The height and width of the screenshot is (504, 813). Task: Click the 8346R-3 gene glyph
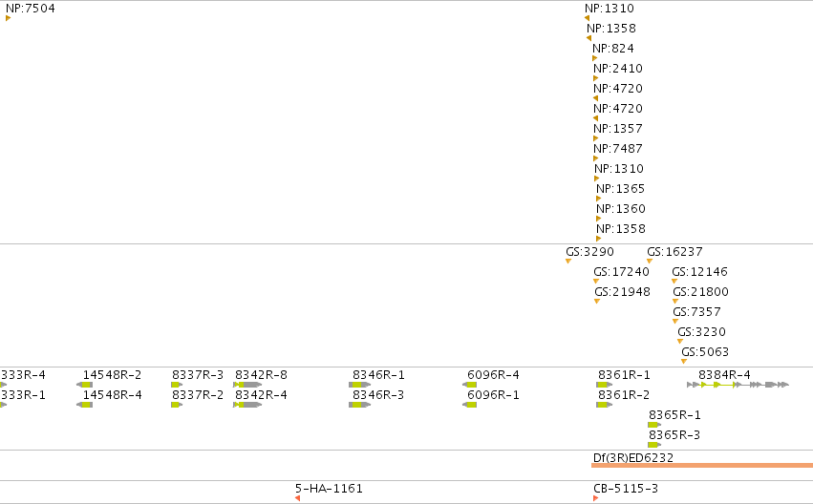(x=360, y=405)
